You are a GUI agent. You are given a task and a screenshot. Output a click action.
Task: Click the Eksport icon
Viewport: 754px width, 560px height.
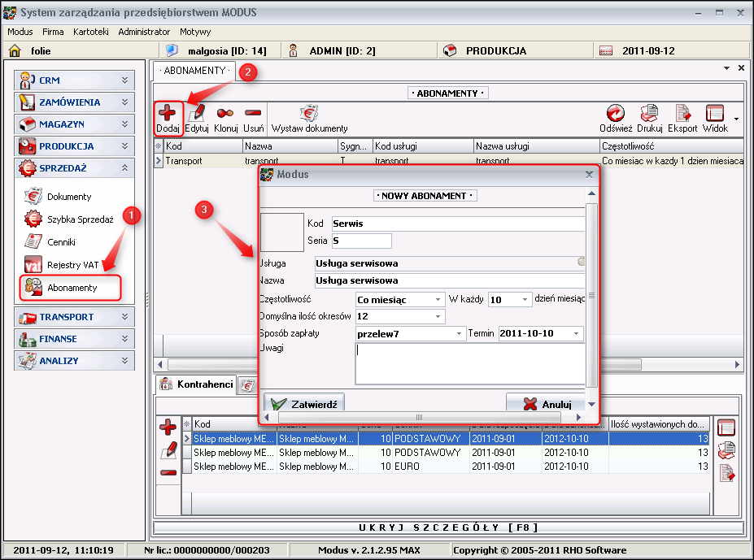683,115
